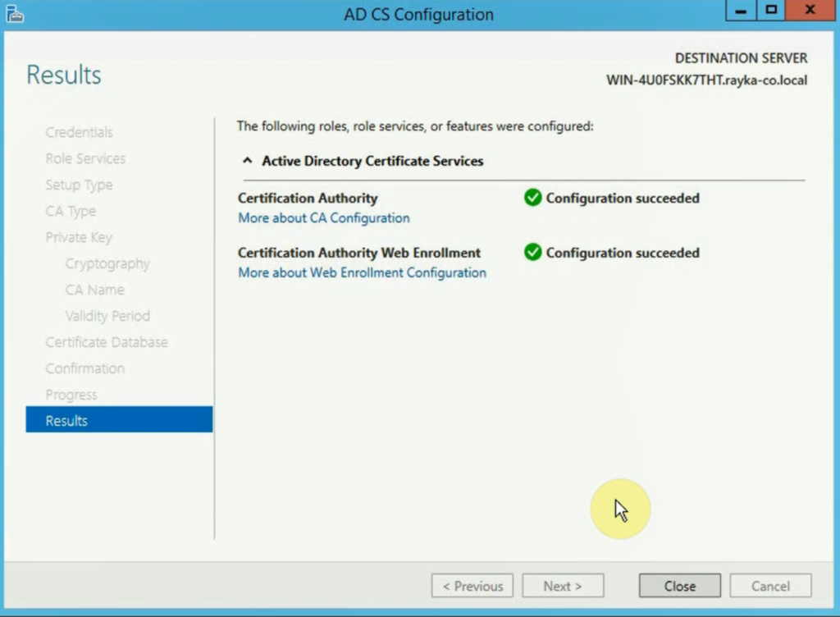Click the first Configuration succeeded status text
840x617 pixels.
click(623, 199)
